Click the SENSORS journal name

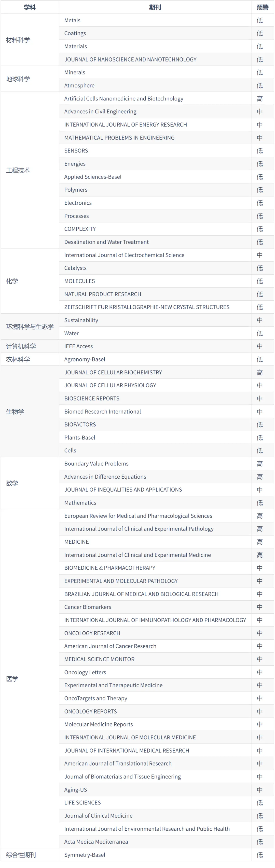tap(76, 151)
